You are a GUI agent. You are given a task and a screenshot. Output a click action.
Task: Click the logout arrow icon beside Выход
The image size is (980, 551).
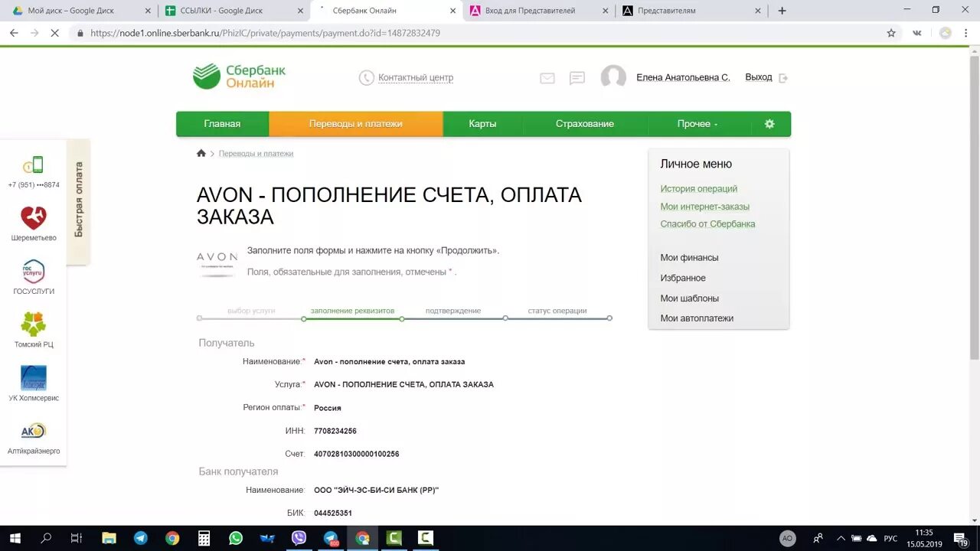tap(783, 78)
